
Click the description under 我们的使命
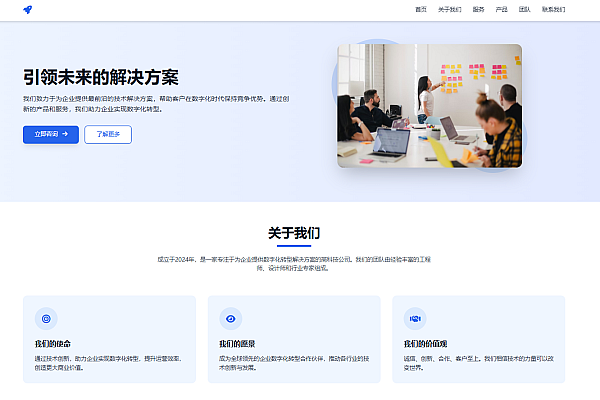pos(108,363)
